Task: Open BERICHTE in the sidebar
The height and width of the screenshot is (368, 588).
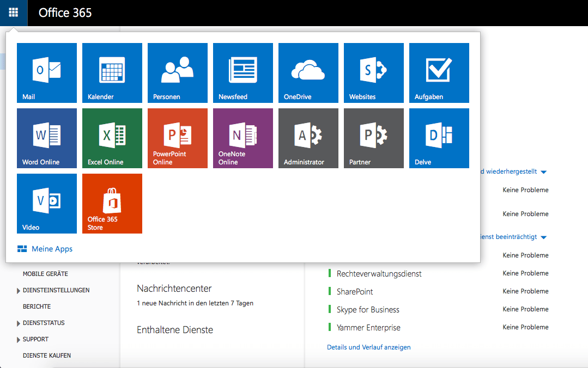Action: coord(37,306)
